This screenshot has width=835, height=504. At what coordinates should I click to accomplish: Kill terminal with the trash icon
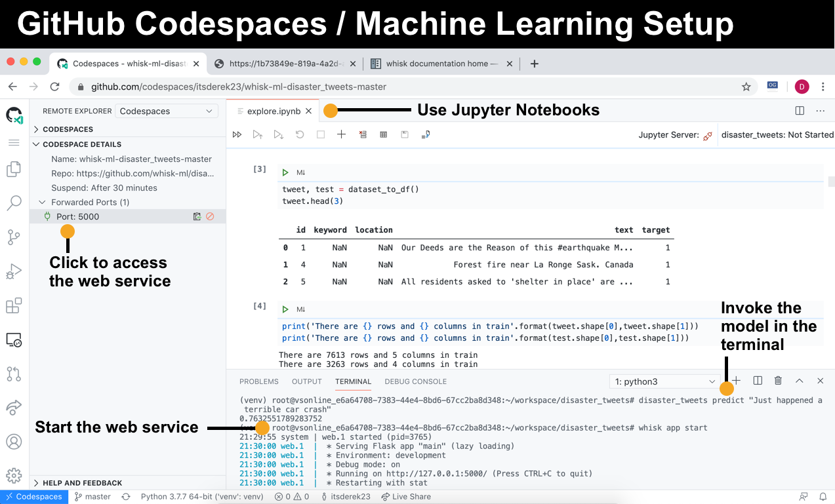[778, 381]
